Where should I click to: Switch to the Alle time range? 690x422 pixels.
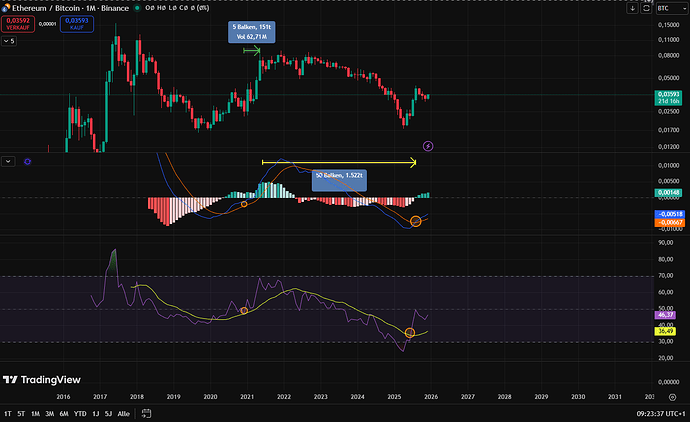(x=124, y=413)
